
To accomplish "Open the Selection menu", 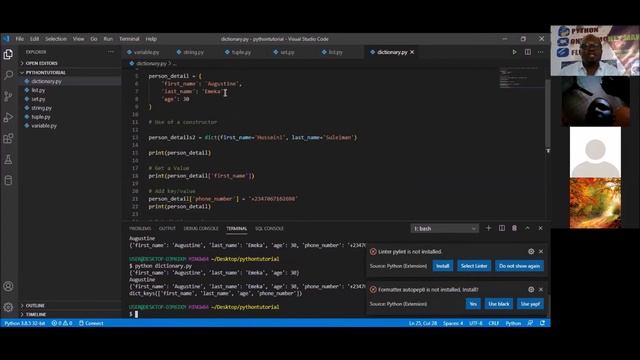I will (x=56, y=39).
